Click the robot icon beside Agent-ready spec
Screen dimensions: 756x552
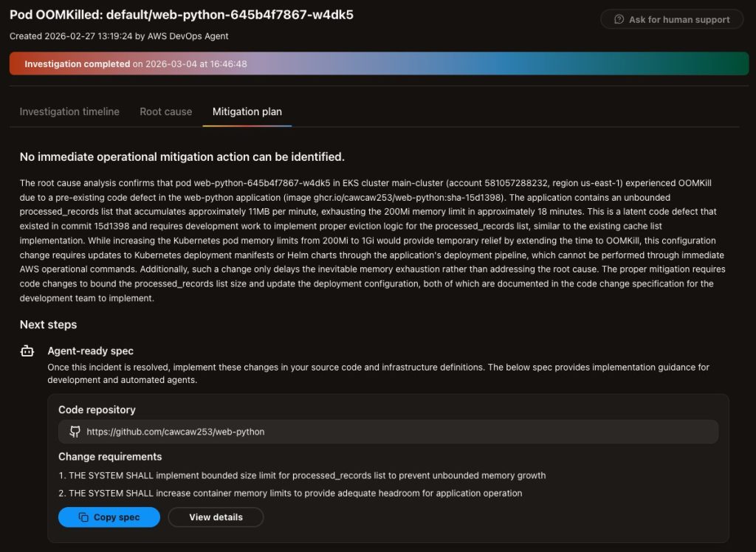coord(27,351)
